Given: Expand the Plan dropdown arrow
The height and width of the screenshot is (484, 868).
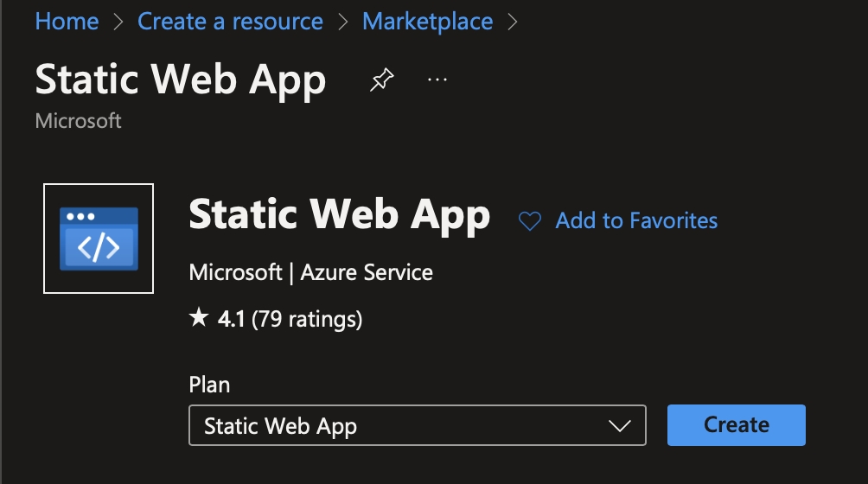Looking at the screenshot, I should [619, 425].
